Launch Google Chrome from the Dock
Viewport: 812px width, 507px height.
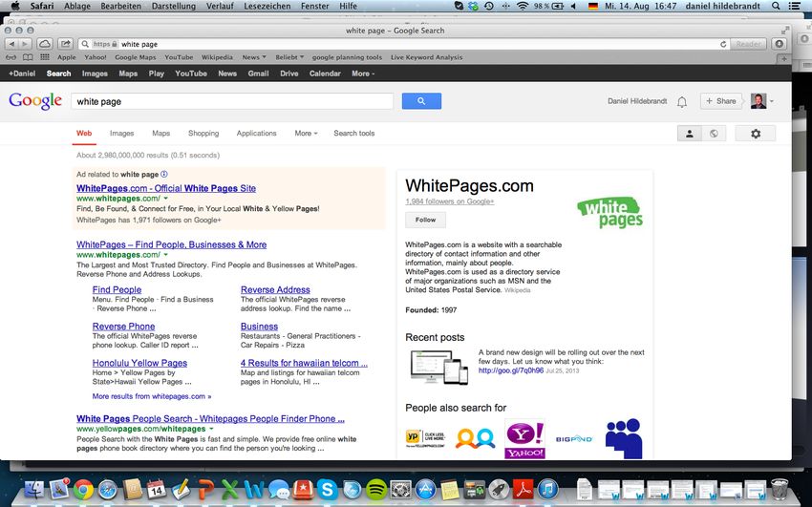click(83, 489)
